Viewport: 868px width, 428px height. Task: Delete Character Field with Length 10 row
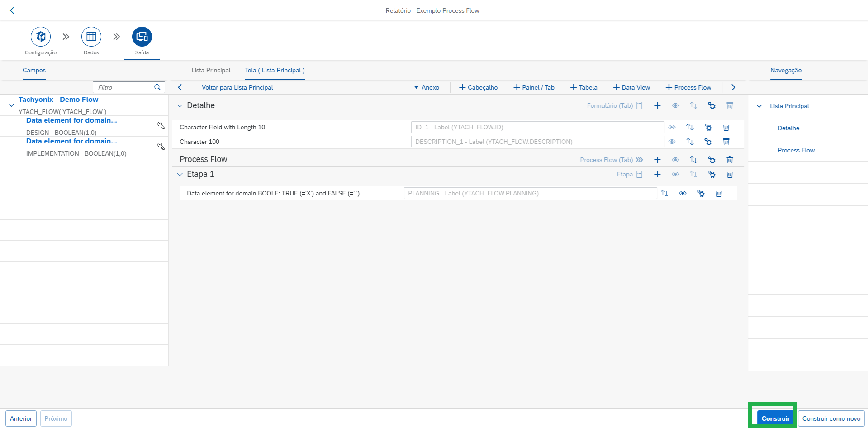(x=726, y=127)
